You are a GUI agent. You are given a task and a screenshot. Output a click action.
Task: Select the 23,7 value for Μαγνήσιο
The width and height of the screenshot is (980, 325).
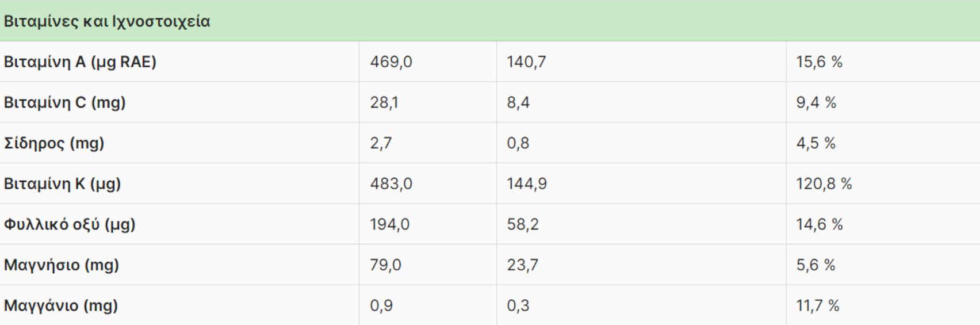523,265
